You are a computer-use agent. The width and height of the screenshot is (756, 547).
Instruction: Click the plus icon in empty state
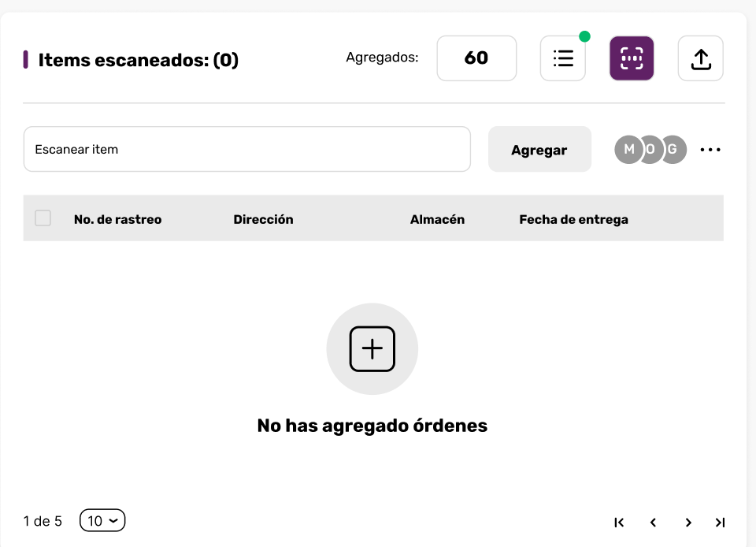pos(372,348)
